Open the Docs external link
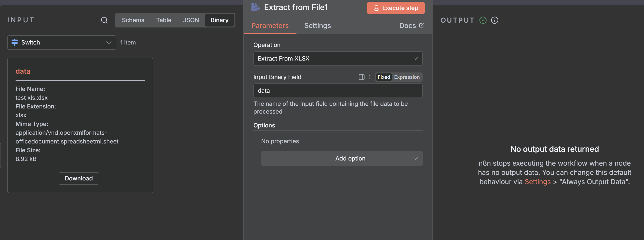The image size is (644, 240). [x=411, y=26]
